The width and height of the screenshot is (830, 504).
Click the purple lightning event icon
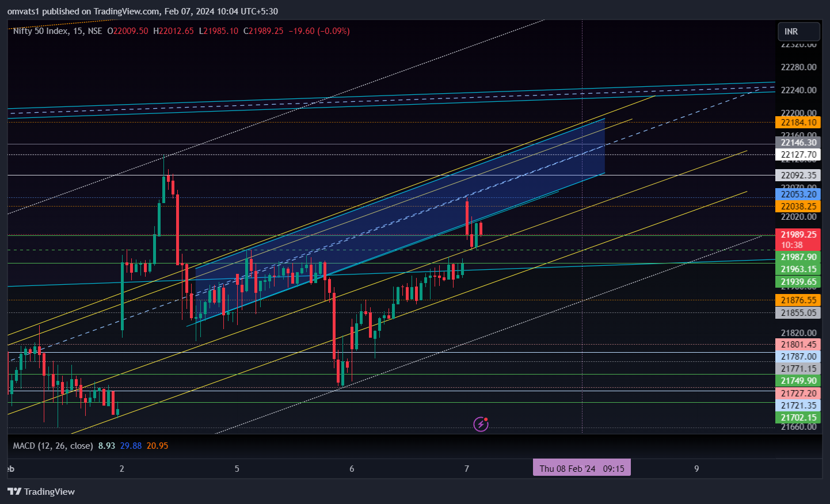pyautogui.click(x=481, y=424)
